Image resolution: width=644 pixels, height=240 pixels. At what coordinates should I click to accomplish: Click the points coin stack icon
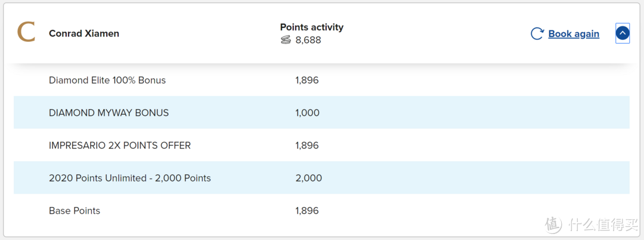[x=286, y=40]
